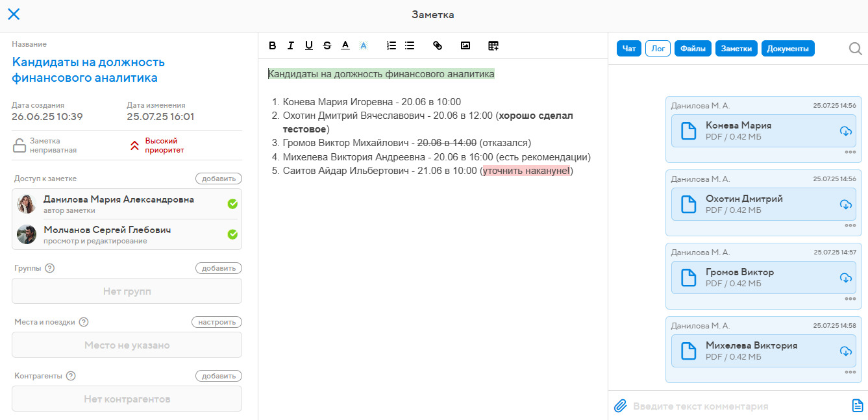Click the search magnifier icon
Screen dimensions: 868x420
tap(856, 49)
